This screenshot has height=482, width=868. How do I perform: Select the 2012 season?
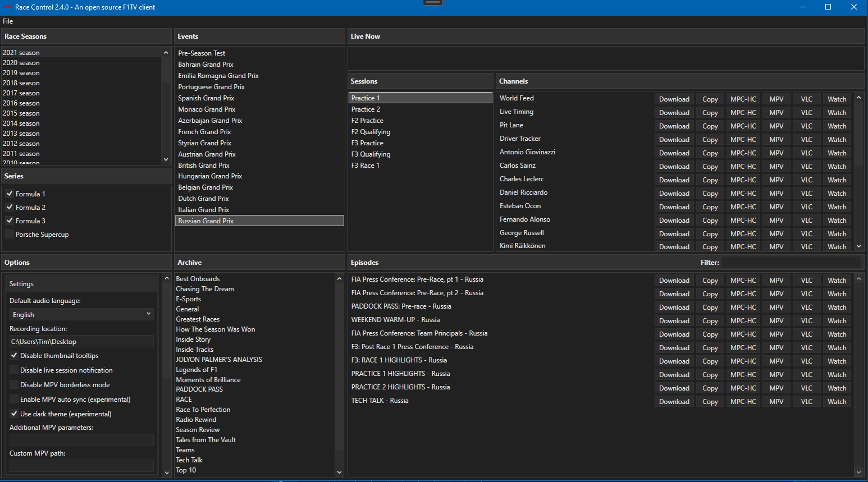[81, 144]
